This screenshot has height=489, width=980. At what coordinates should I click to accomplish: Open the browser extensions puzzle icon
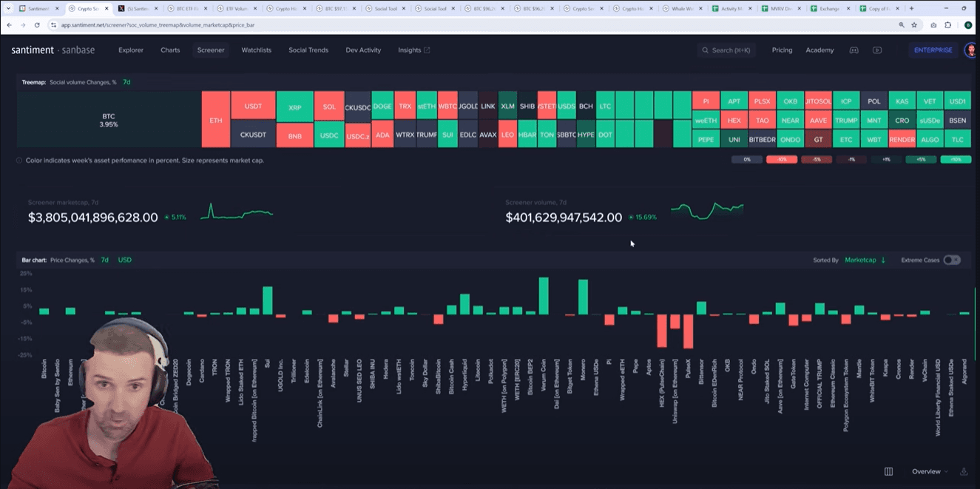click(x=948, y=24)
